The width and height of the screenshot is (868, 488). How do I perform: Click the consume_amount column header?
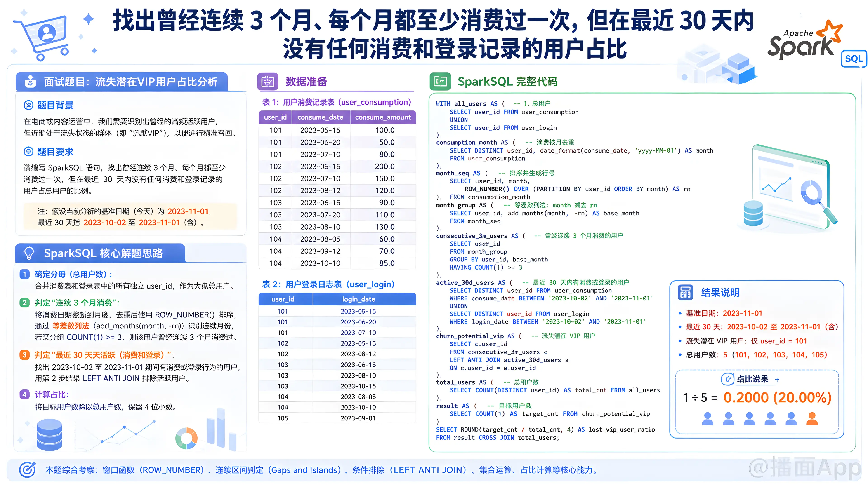383,117
